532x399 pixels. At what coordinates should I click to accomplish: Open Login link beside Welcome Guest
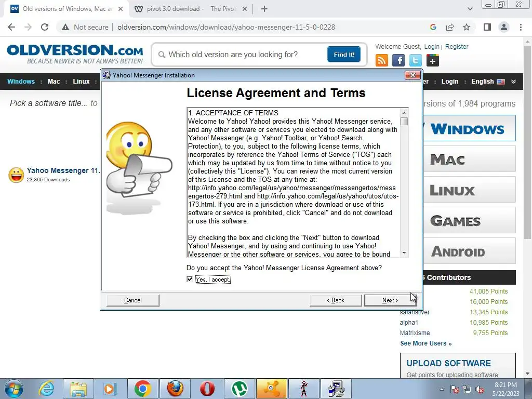click(432, 46)
